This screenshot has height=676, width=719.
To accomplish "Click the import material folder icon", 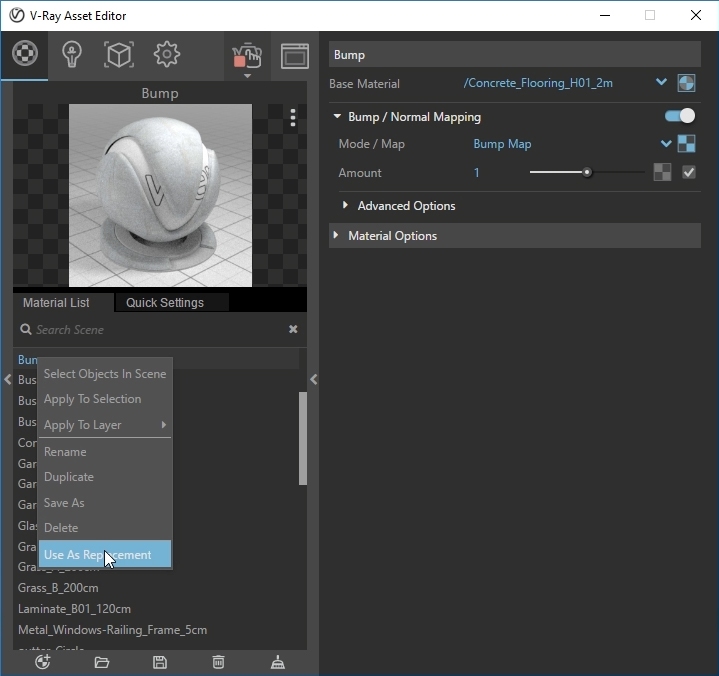I will pyautogui.click(x=101, y=662).
